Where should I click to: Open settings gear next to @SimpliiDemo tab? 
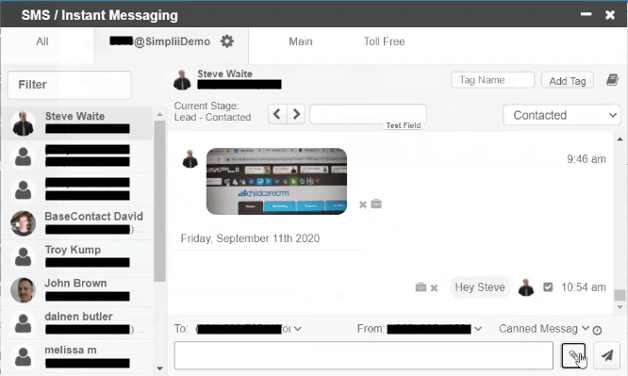(227, 41)
